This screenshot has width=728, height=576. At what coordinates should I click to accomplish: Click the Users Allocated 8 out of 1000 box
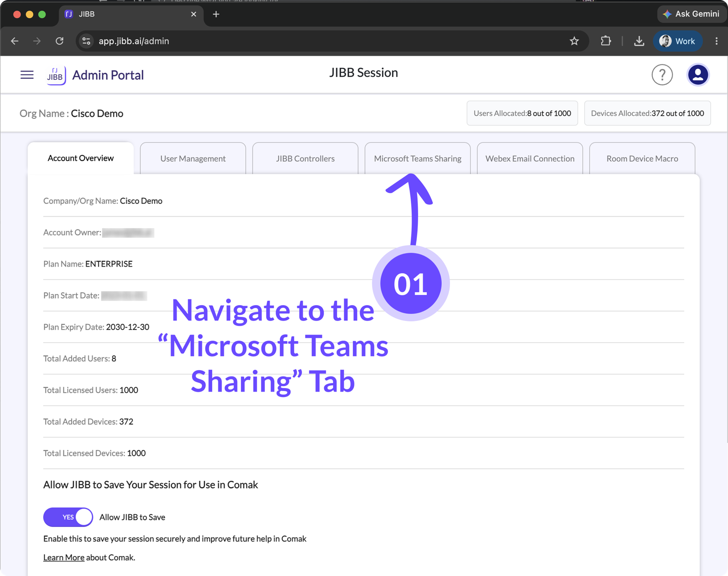[x=522, y=113]
